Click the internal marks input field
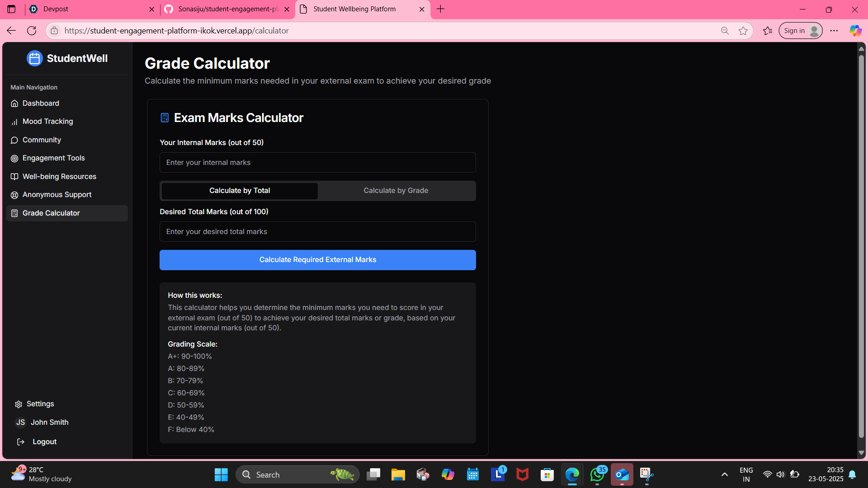The image size is (868, 488). pyautogui.click(x=317, y=163)
